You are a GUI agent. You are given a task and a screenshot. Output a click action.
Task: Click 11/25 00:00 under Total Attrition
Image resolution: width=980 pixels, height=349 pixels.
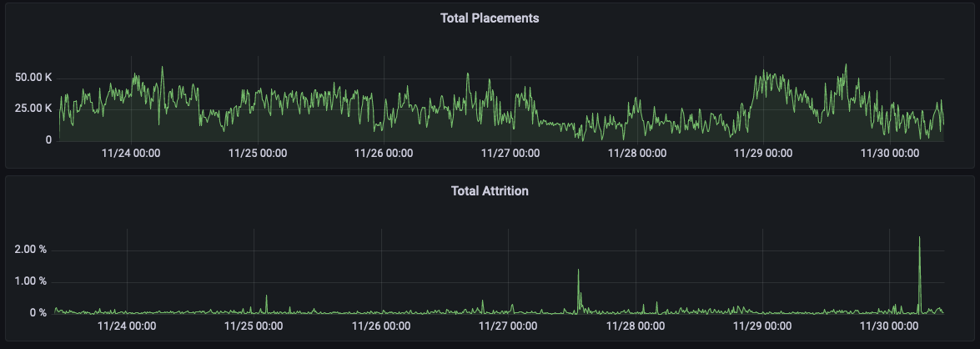point(254,326)
